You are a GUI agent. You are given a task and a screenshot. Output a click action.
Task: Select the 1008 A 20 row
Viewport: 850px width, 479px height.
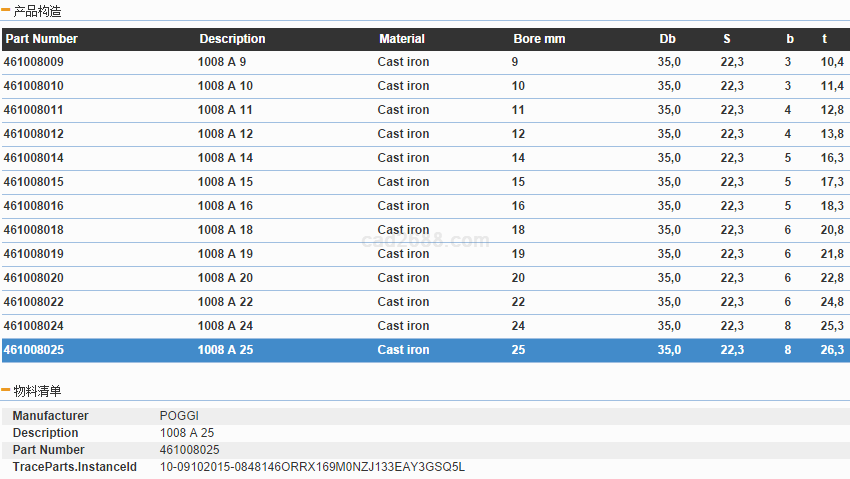(x=225, y=278)
